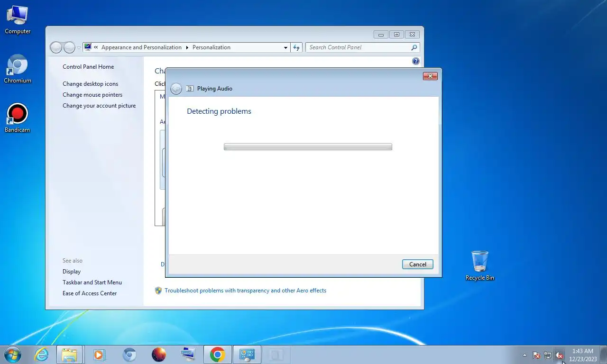The height and width of the screenshot is (364, 607).
Task: Click the Detecting problems progress bar
Action: 308,147
